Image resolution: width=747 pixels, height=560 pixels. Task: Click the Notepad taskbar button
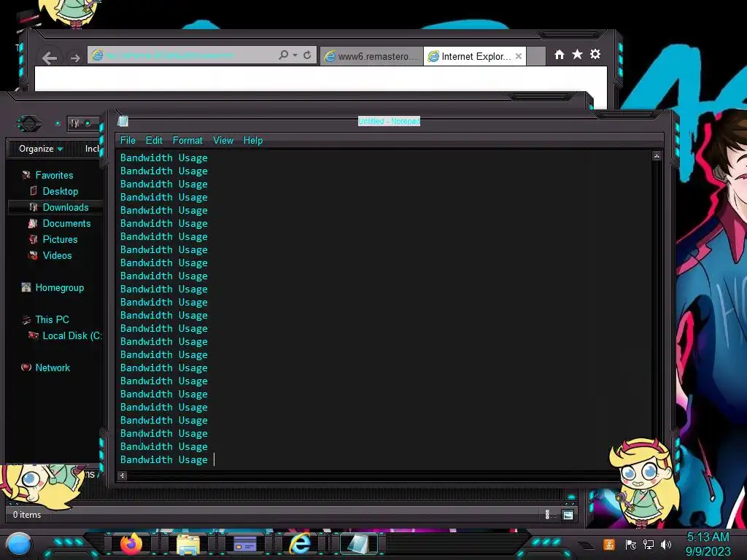click(358, 544)
